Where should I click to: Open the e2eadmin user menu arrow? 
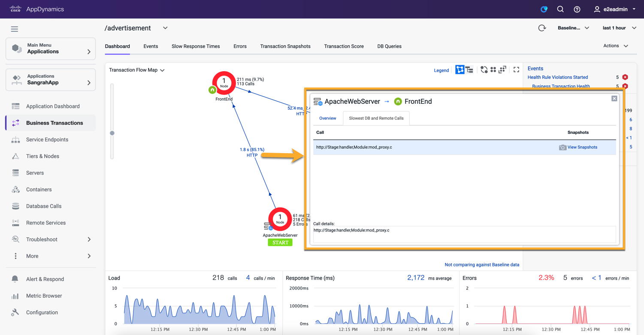tap(634, 9)
